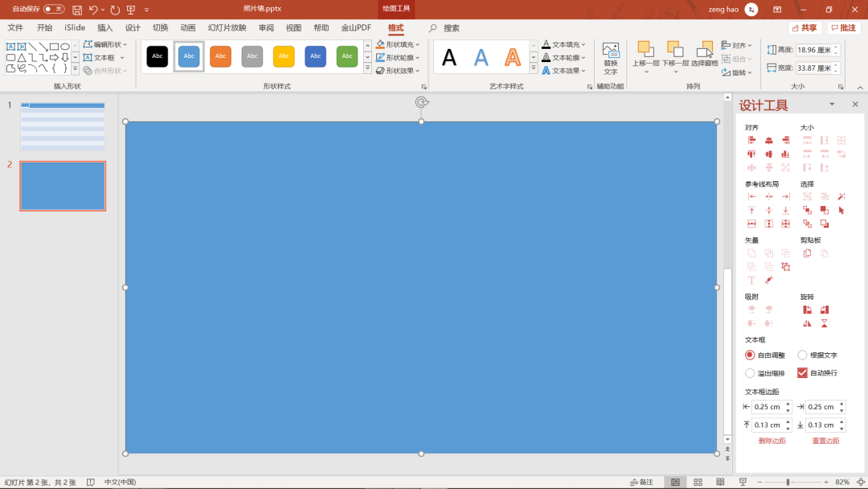The image size is (868, 489).
Task: Click left guide arrow in 参考线布局
Action: (x=751, y=196)
